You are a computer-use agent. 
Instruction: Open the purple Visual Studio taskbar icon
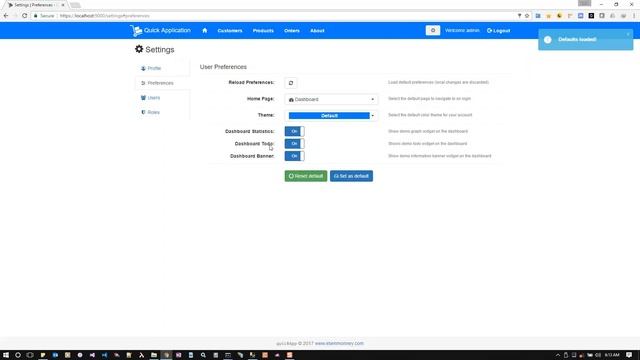(92, 355)
